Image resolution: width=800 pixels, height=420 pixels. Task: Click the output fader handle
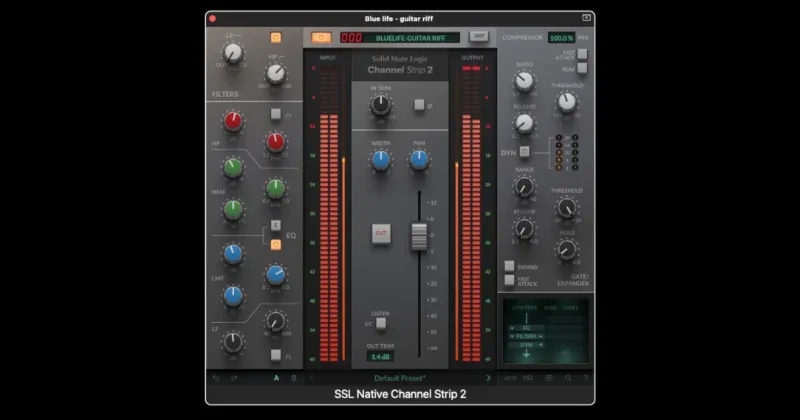[419, 236]
